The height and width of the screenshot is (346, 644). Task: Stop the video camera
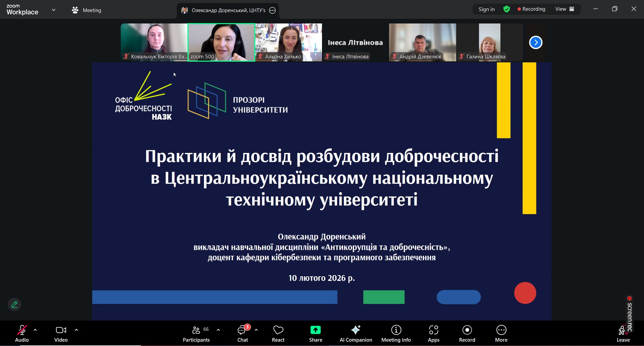click(x=60, y=330)
